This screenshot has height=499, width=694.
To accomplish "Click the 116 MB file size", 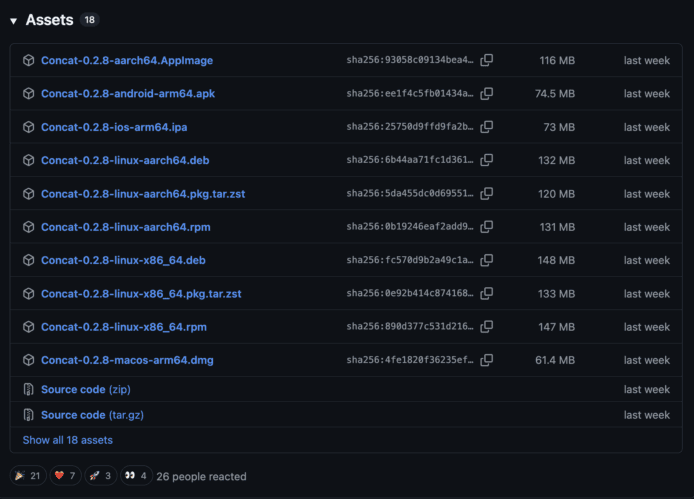I will [x=557, y=60].
